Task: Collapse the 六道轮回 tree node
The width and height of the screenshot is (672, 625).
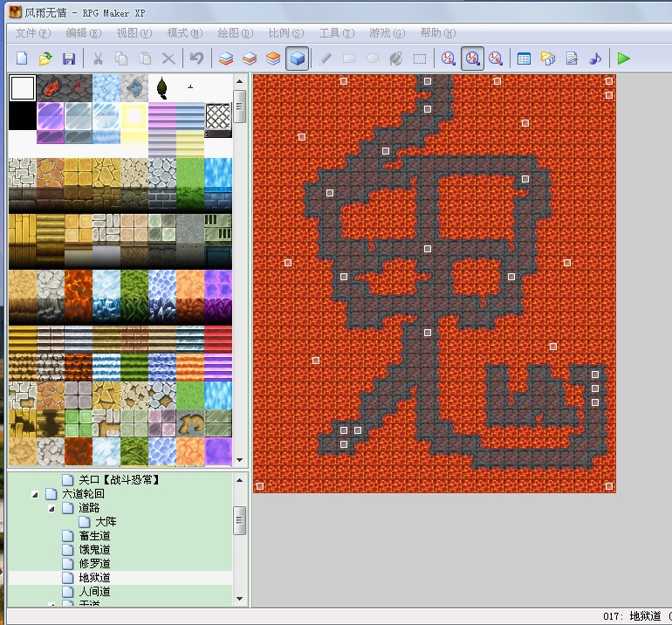Action: point(35,495)
